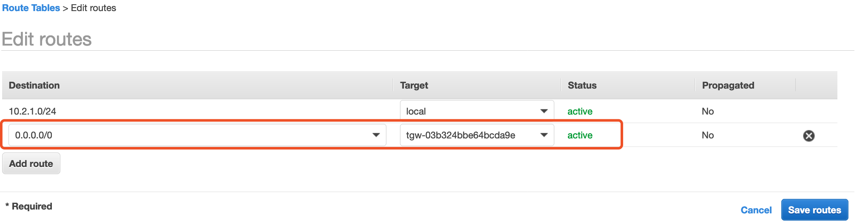
Task: Select the 10.2.1.0/24 destination cell
Action: pos(32,111)
